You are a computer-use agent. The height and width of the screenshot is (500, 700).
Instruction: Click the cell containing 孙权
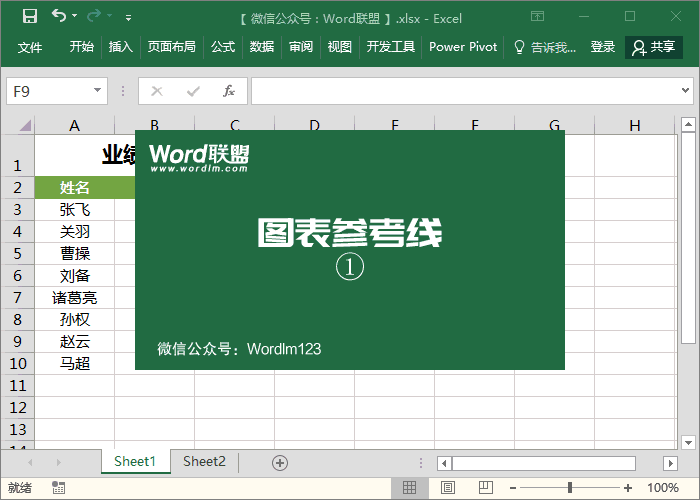pyautogui.click(x=75, y=320)
